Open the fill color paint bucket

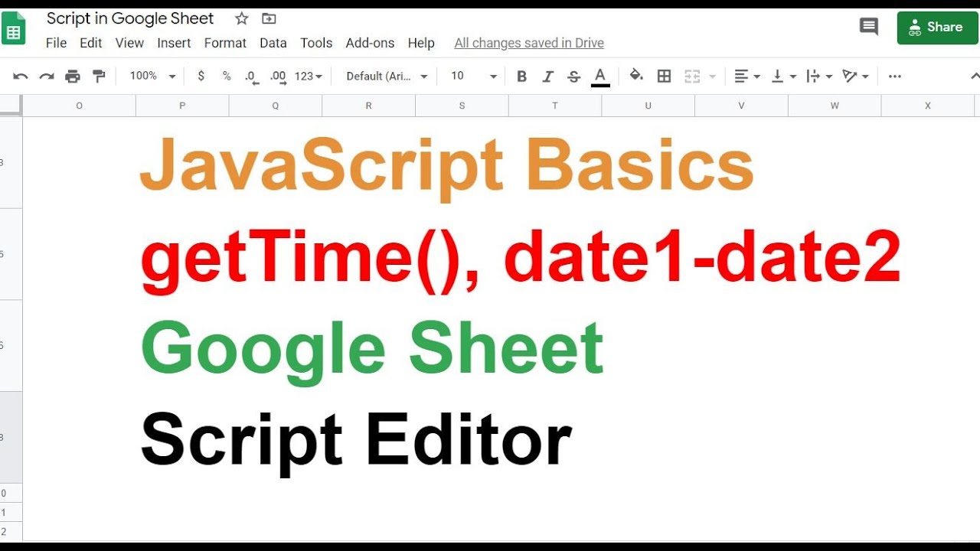(635, 76)
